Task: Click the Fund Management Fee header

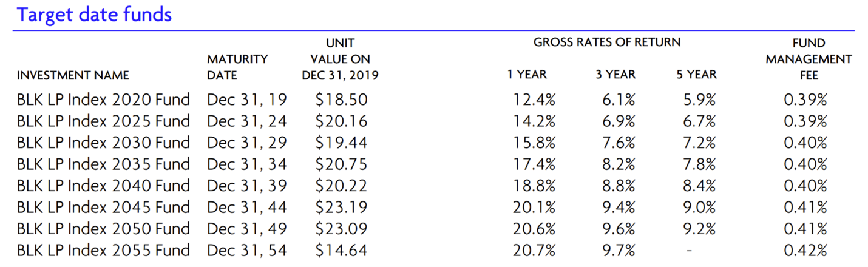Action: pyautogui.click(x=809, y=59)
